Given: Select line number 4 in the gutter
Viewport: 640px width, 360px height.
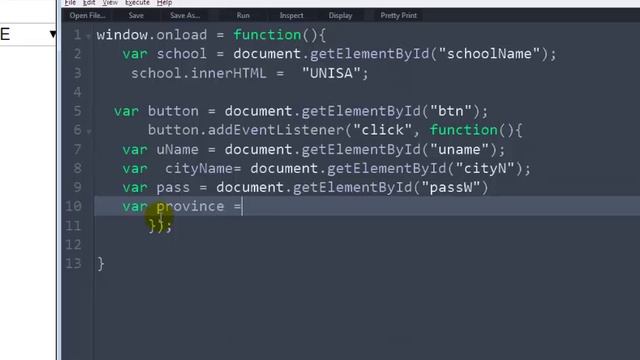Looking at the screenshot, I should click(x=77, y=92).
